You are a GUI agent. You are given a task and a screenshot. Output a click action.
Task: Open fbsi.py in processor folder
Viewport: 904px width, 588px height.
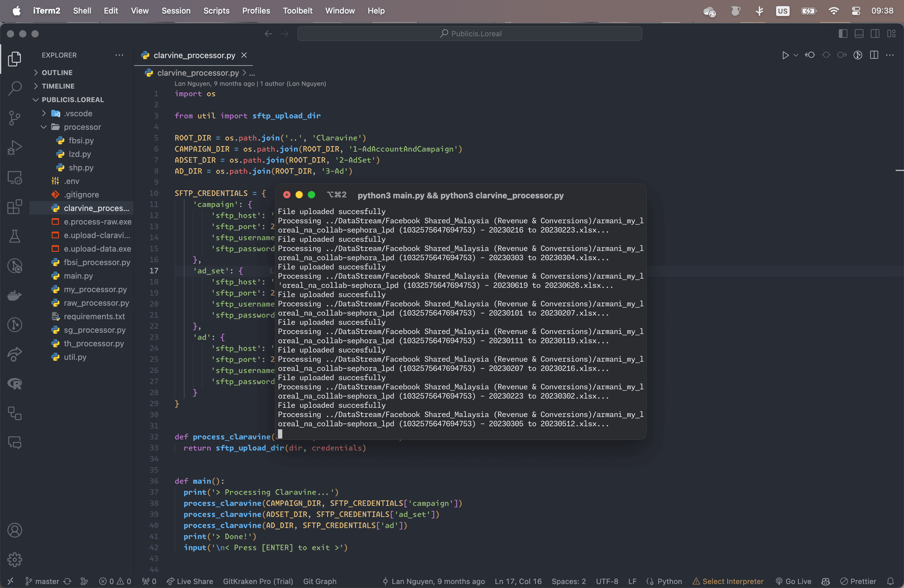81,141
